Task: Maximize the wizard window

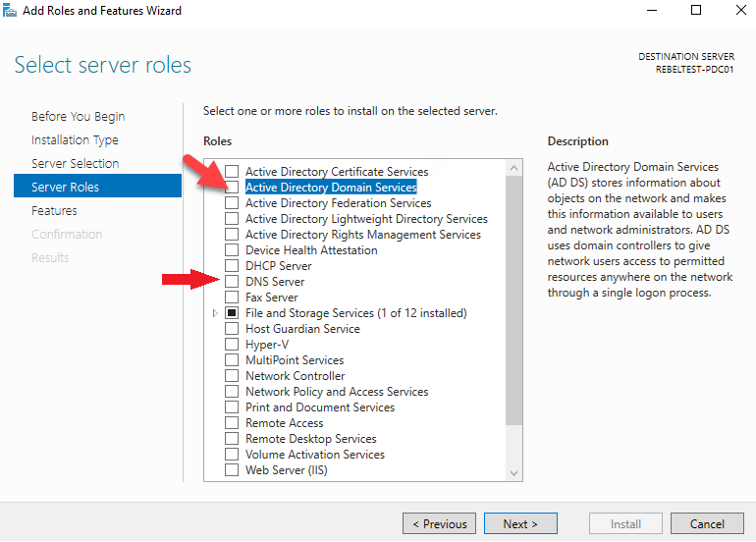Action: (696, 11)
